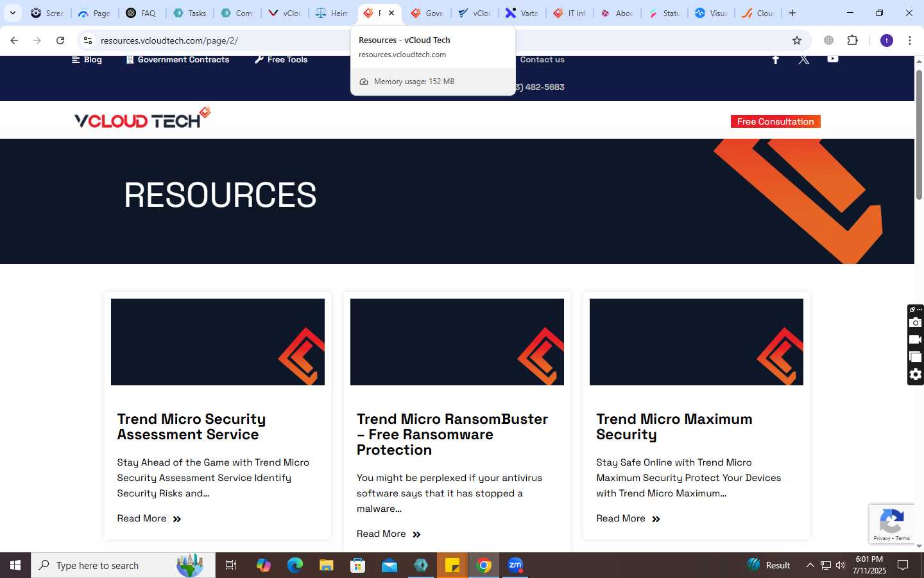Open Trend Micro RansomBuster article title
This screenshot has height=578, width=924.
452,434
